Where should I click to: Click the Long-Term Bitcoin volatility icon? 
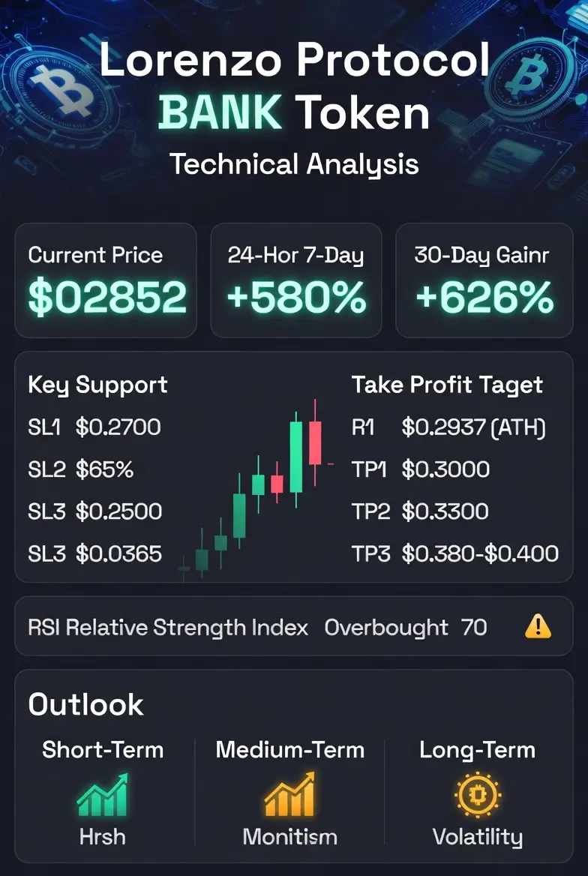pos(477,794)
